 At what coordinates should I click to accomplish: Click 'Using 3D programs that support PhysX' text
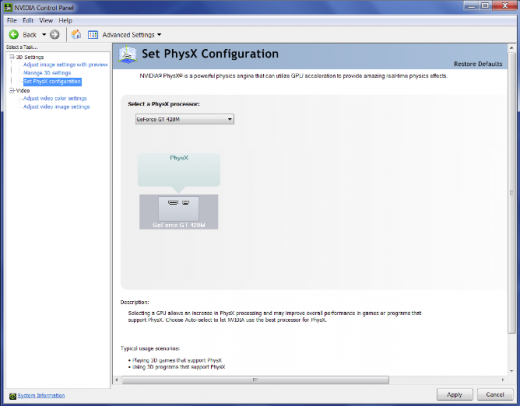coord(179,367)
